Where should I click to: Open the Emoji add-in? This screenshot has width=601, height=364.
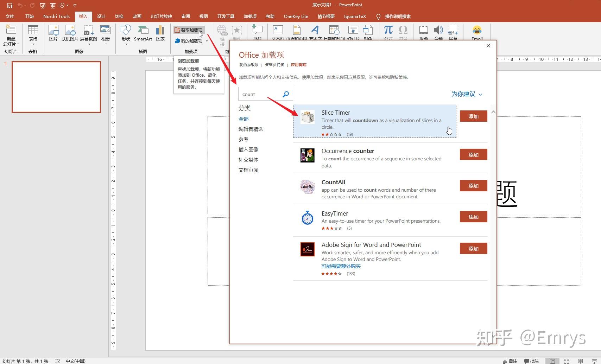click(477, 30)
